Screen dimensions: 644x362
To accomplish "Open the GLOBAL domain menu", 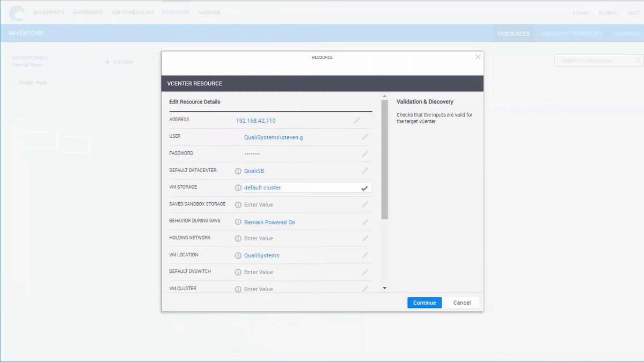I will coord(608,13).
